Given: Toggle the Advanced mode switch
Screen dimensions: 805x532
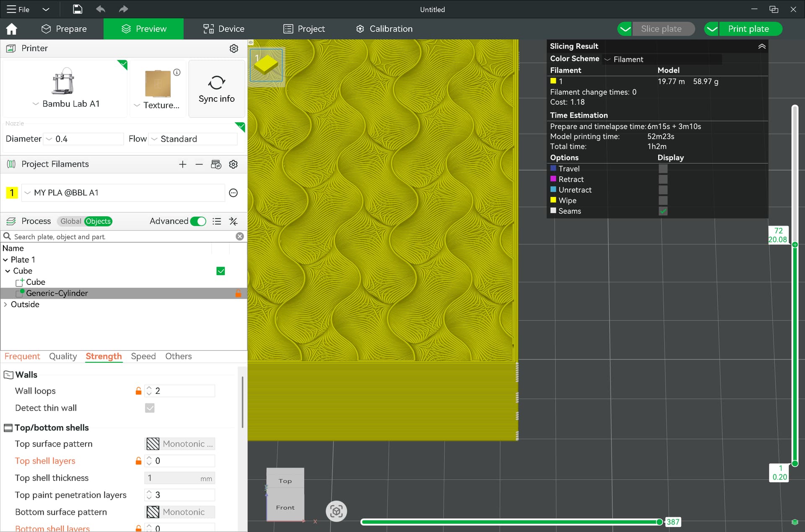Looking at the screenshot, I should point(198,221).
